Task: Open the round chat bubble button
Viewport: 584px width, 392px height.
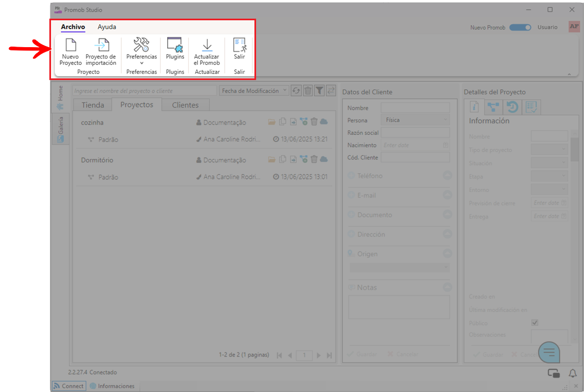Action: click(549, 352)
